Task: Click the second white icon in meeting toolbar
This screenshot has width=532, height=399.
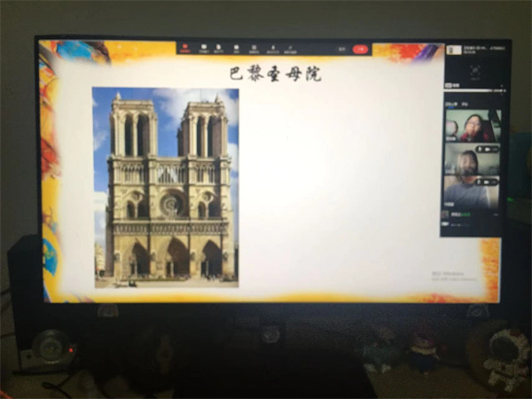Action: click(219, 48)
